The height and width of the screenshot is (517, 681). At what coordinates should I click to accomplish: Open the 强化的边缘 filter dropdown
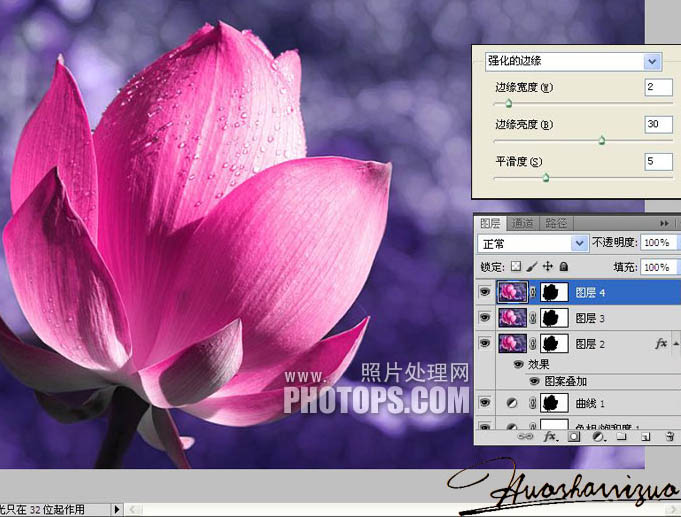coord(652,61)
